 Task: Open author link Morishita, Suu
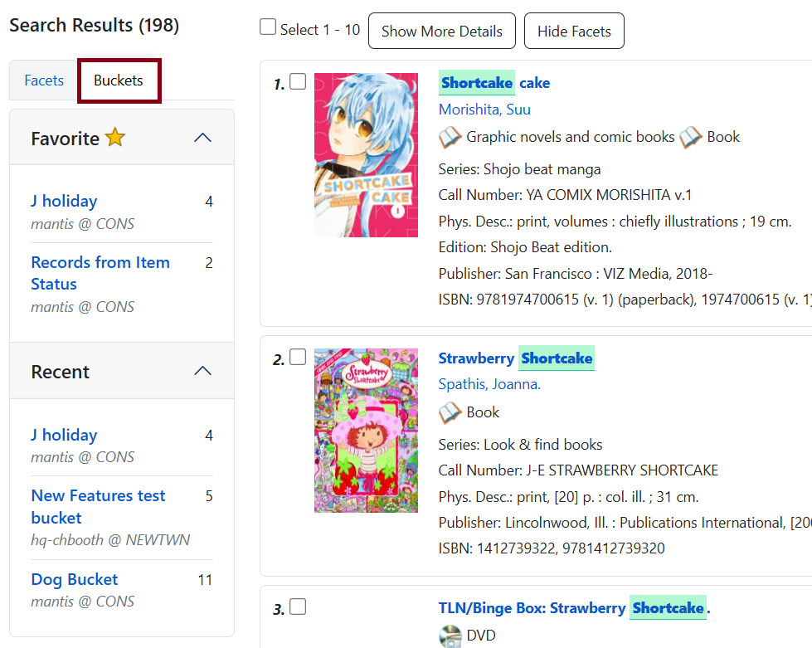tap(484, 110)
